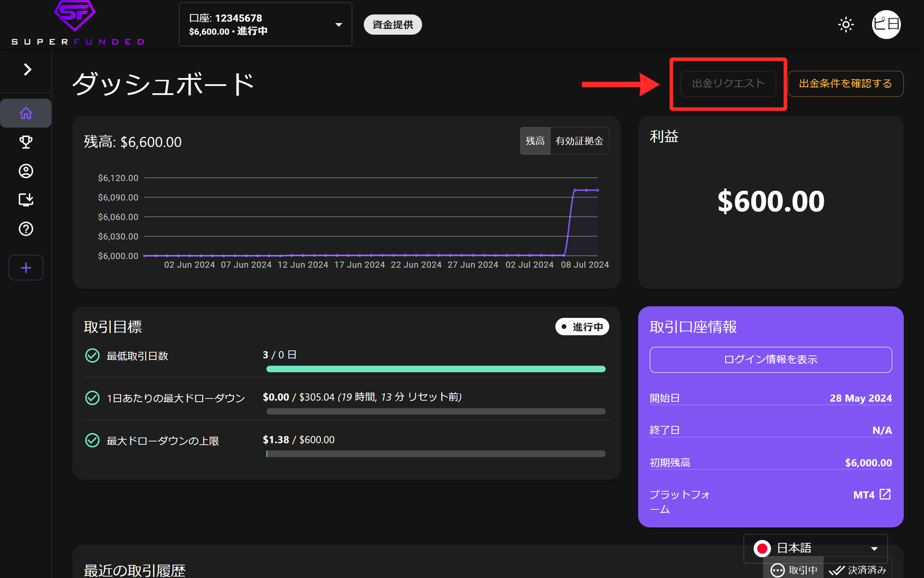
Task: Open the download platform sidebar icon
Action: pyautogui.click(x=26, y=200)
